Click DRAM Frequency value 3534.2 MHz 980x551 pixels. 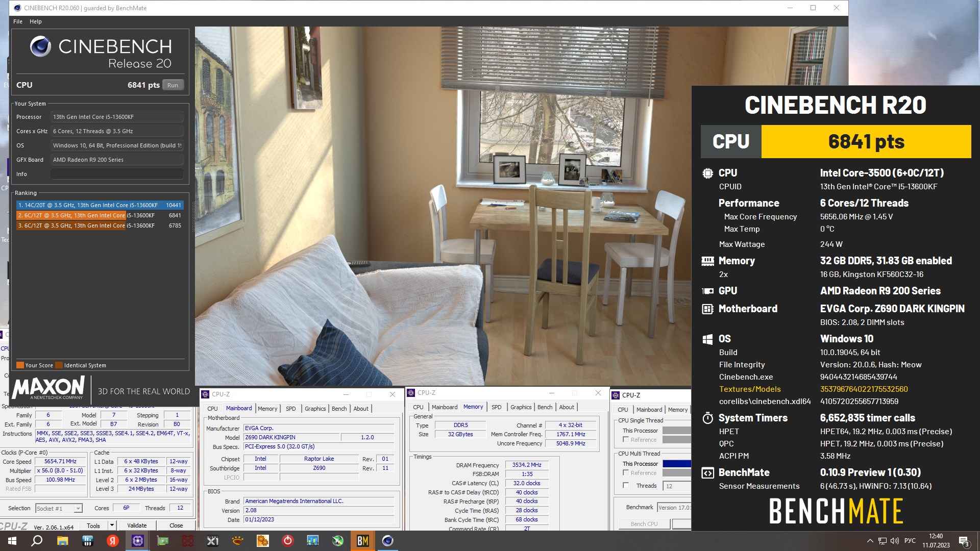coord(527,465)
